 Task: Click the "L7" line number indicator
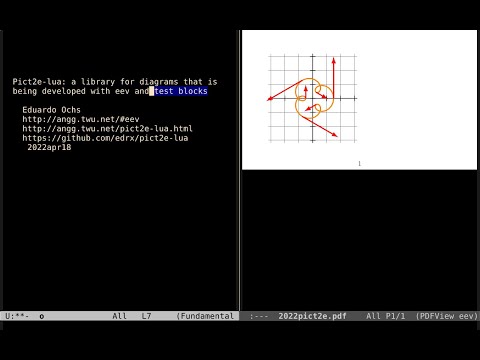(x=146, y=316)
